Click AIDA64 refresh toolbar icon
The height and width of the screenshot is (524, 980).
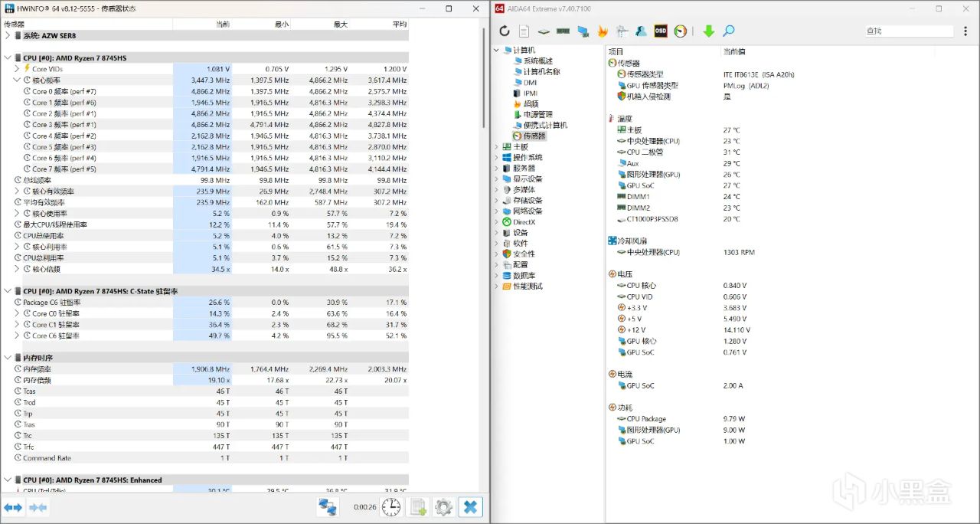504,31
